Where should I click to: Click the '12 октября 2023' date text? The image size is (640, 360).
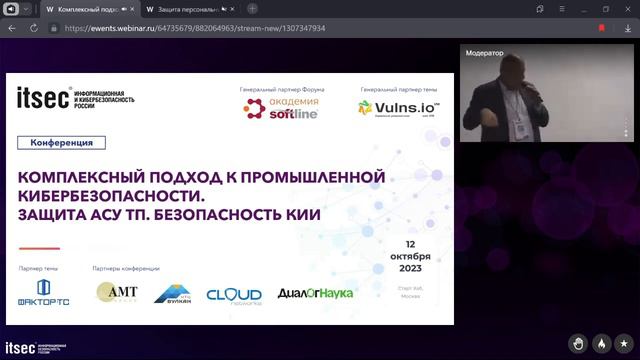click(x=410, y=256)
